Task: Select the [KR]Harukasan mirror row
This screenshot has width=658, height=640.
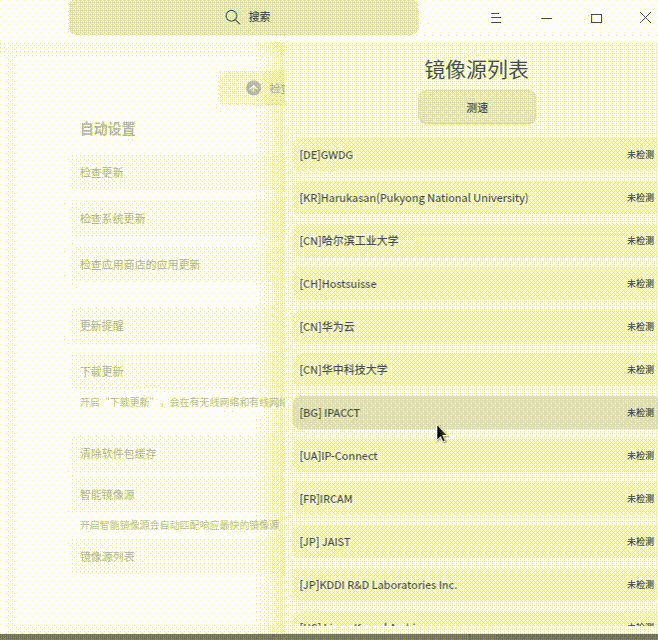Action: (x=475, y=198)
